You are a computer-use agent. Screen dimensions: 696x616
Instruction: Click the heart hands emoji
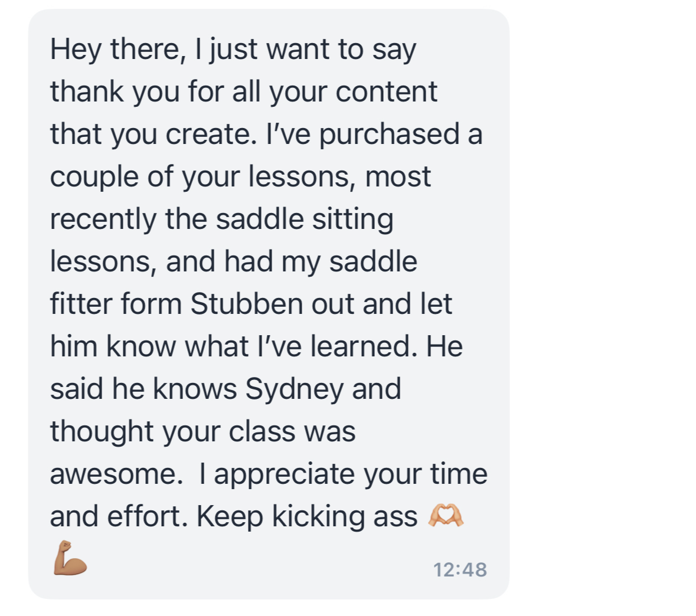(446, 516)
